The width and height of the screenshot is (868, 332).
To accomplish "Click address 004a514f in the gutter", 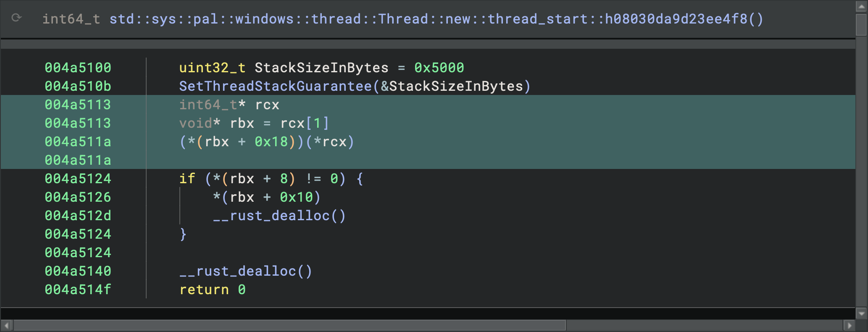I will (x=78, y=290).
